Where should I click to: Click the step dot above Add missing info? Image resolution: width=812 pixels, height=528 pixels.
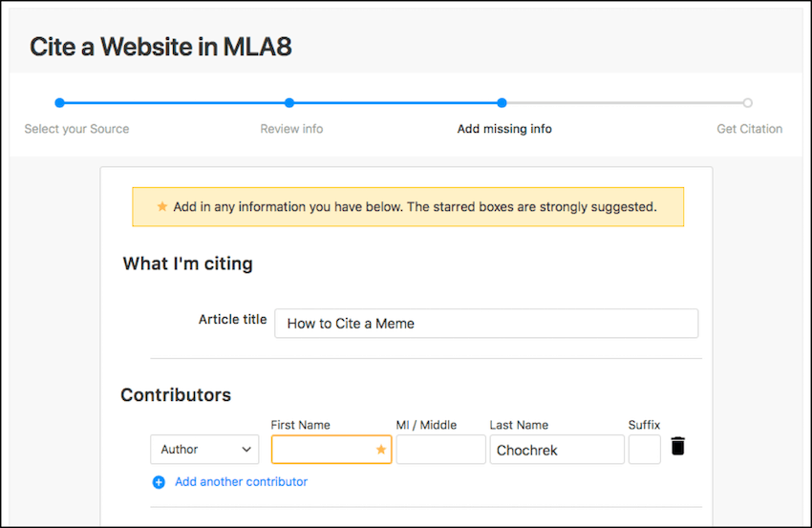point(502,103)
